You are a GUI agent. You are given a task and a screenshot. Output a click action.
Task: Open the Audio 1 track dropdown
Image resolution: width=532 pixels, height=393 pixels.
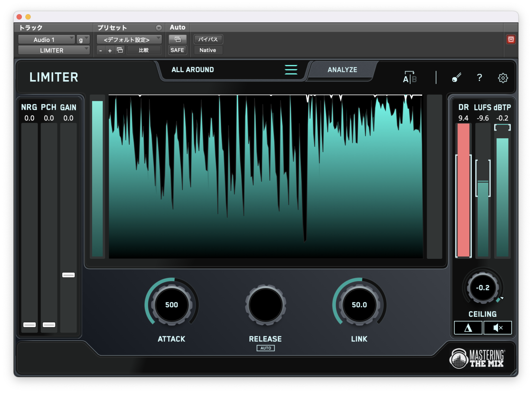pos(46,39)
